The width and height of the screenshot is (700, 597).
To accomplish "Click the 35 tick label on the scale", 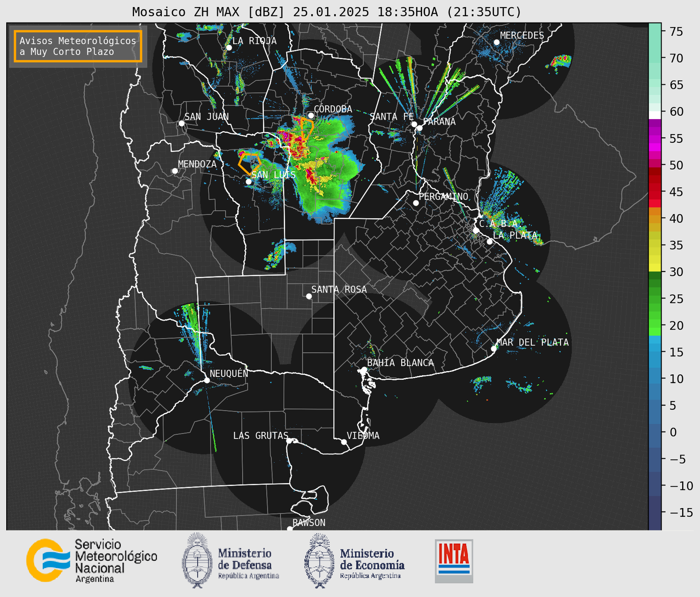I will pos(676,245).
